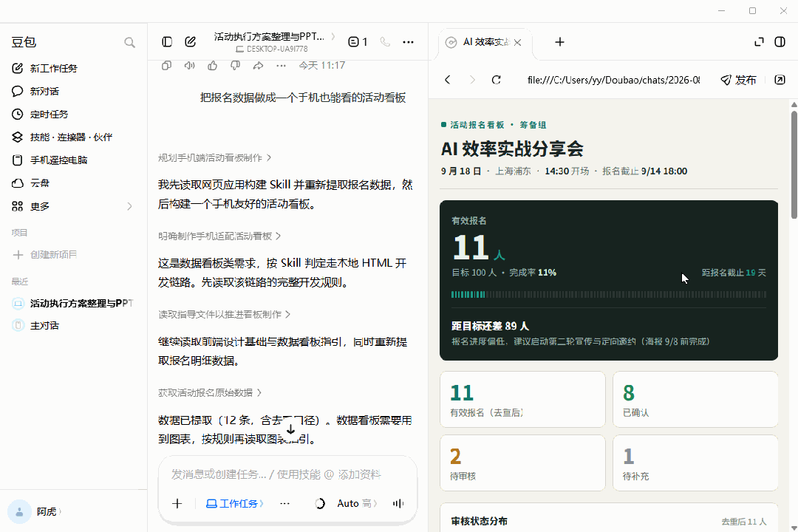
Task: Click the 8 已确认 card
Action: tap(695, 399)
